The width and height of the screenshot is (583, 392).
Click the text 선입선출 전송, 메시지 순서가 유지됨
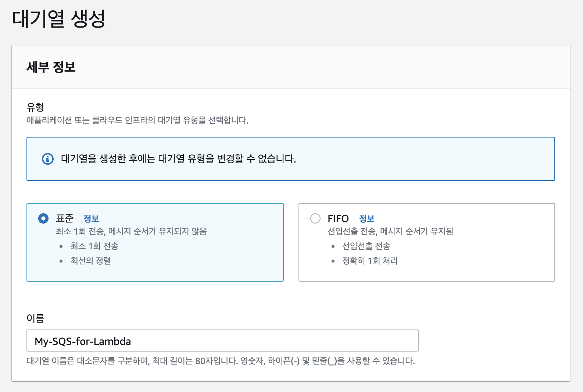pos(390,231)
